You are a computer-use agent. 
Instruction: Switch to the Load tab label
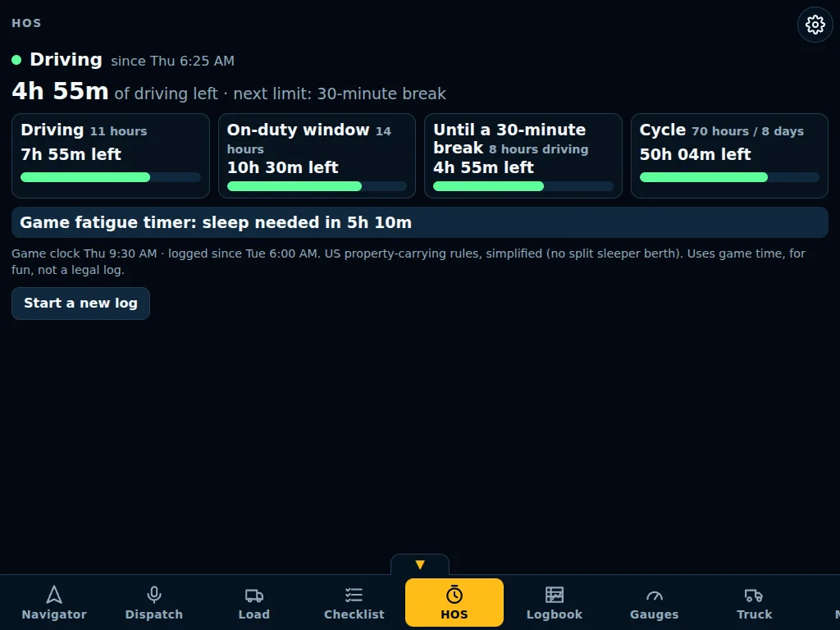tap(254, 614)
